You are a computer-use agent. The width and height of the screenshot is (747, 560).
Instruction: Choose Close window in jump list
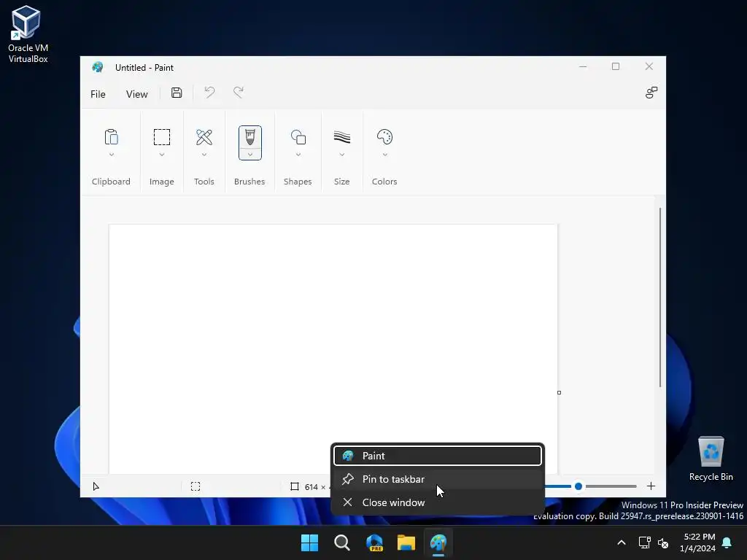438,502
